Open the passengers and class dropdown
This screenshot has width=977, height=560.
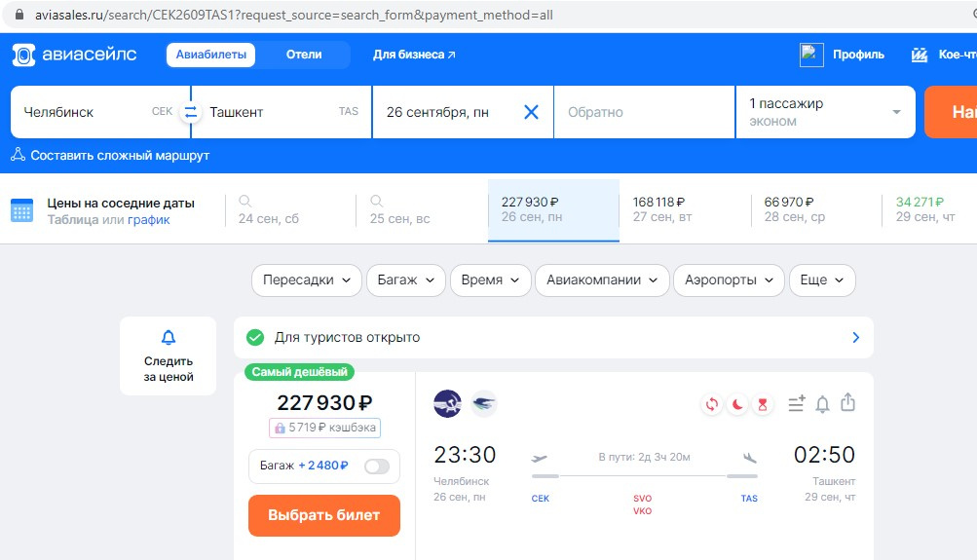[825, 112]
